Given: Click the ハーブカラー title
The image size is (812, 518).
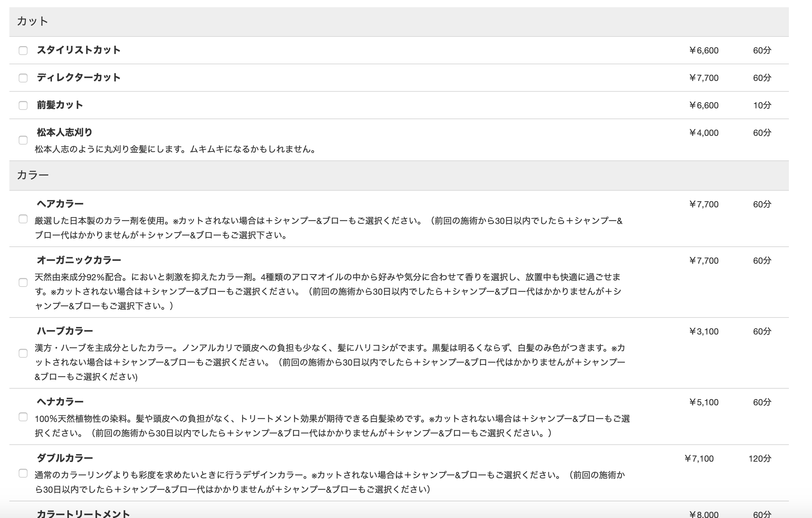Looking at the screenshot, I should [x=65, y=331].
